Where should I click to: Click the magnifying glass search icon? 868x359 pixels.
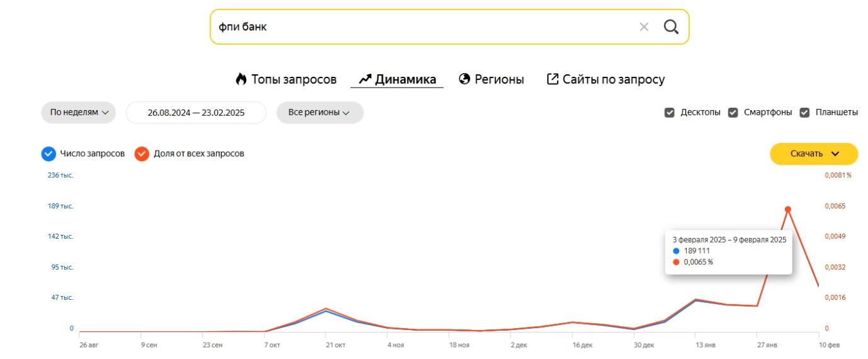672,26
